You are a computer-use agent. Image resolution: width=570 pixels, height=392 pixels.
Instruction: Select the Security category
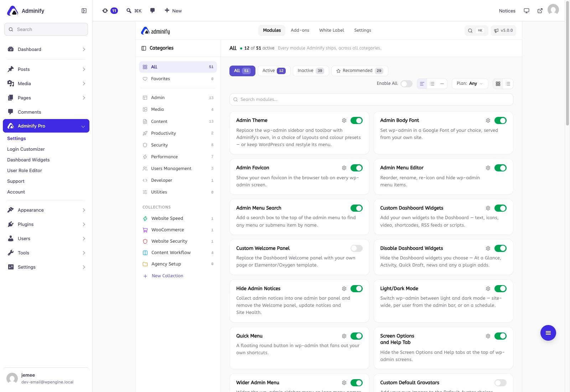click(x=178, y=145)
